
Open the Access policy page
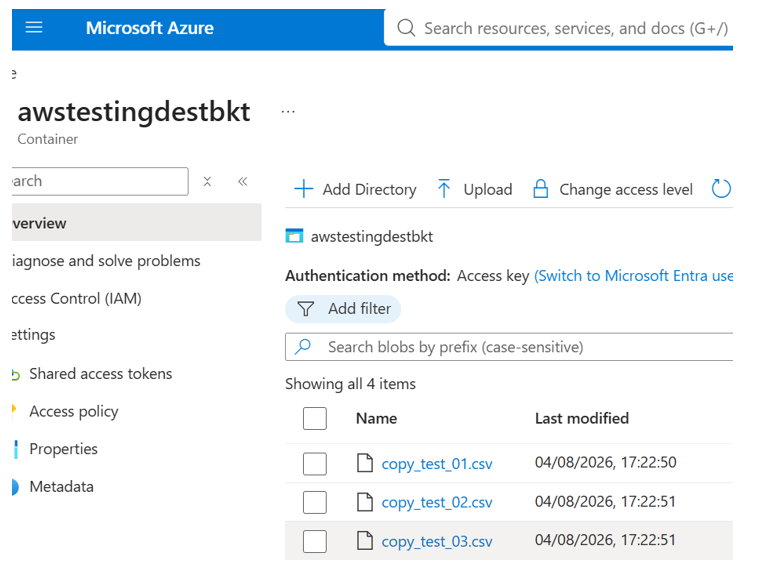pyautogui.click(x=74, y=412)
